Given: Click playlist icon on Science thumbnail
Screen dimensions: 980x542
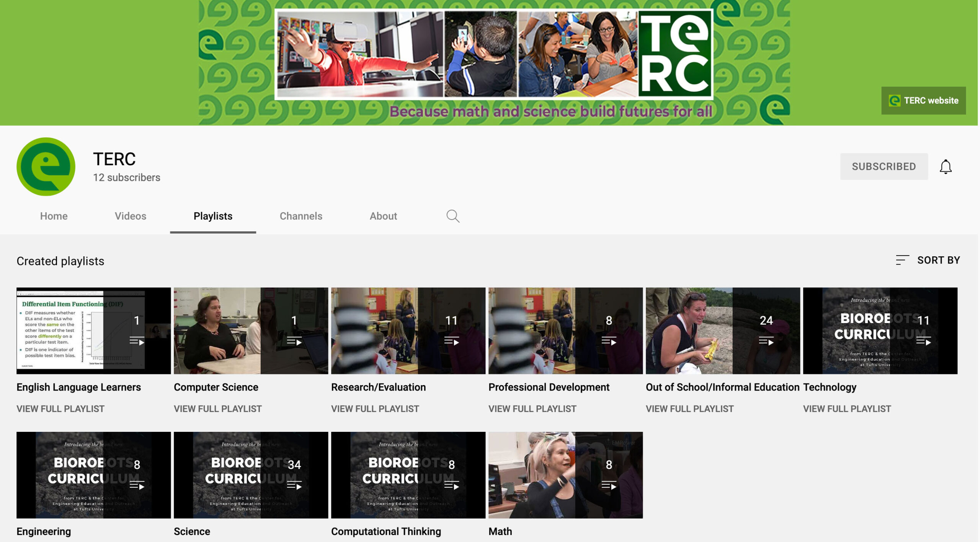Looking at the screenshot, I should [x=294, y=485].
